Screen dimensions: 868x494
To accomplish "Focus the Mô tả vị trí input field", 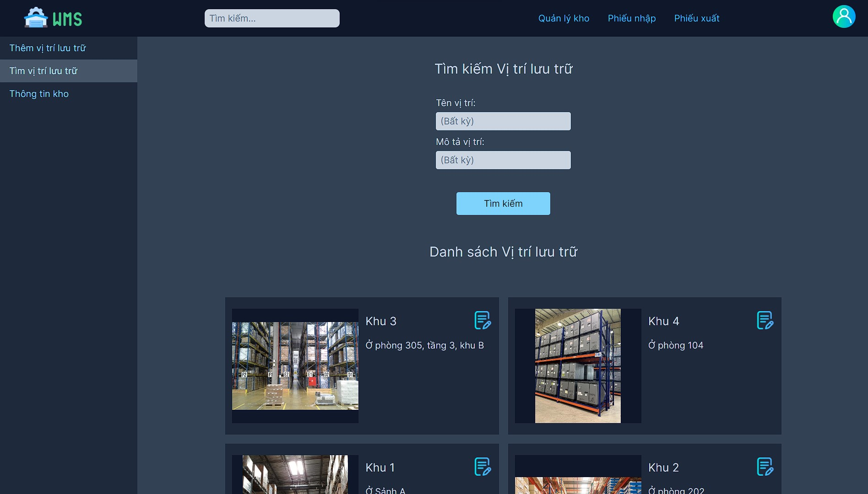I will (503, 160).
